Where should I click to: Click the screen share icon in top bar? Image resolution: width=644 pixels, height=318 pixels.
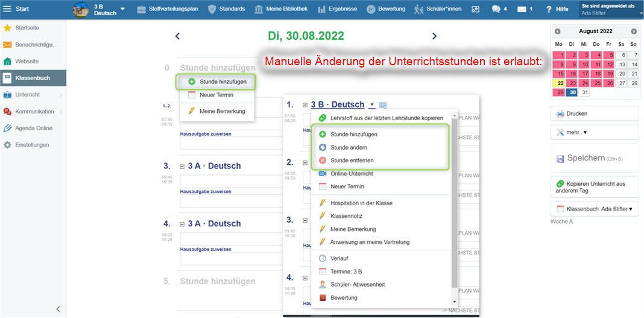point(475,9)
